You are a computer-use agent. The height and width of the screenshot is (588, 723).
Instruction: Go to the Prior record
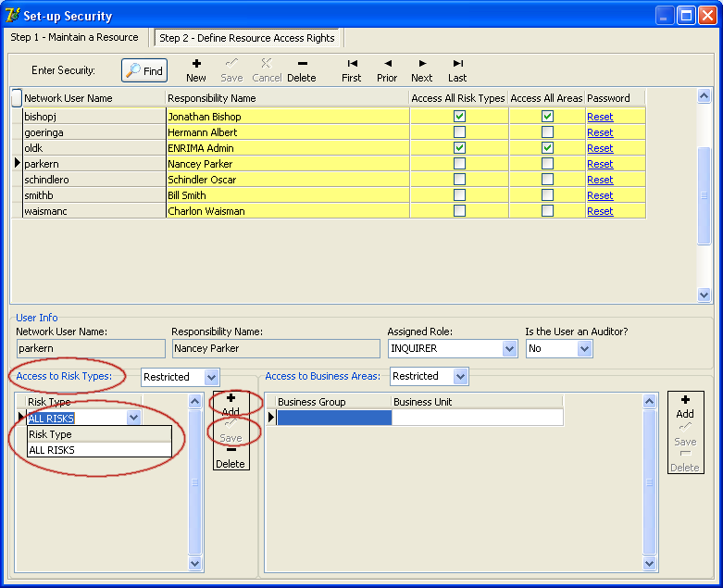pos(387,69)
